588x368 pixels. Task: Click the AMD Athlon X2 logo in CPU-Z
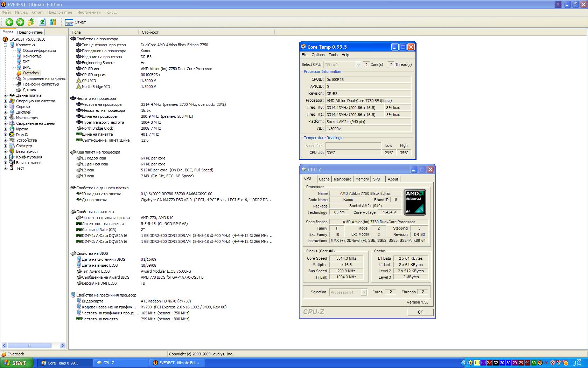415,202
